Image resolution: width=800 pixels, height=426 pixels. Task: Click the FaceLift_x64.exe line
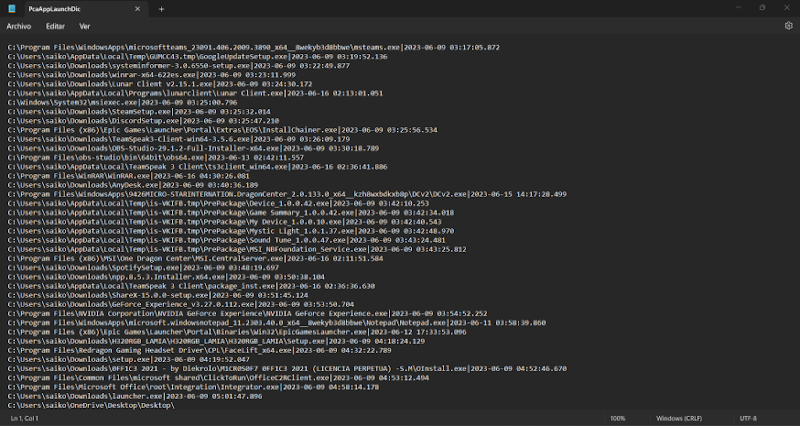pos(199,350)
